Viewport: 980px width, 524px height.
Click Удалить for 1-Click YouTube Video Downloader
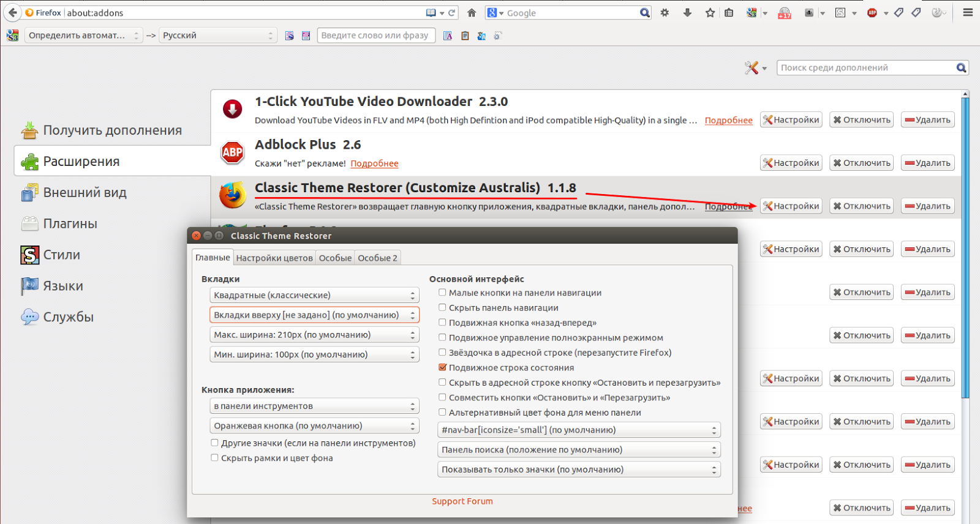pyautogui.click(x=927, y=120)
